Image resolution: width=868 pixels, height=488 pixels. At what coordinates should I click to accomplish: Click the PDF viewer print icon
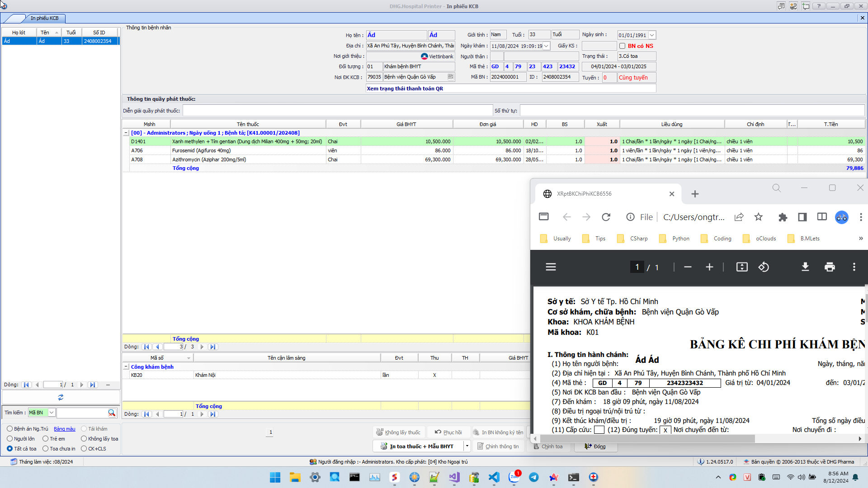pos(830,267)
